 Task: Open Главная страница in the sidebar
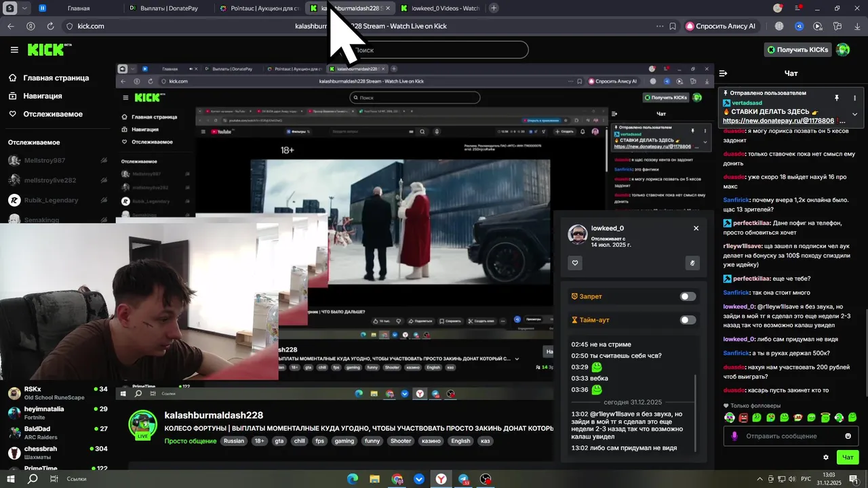(x=49, y=78)
